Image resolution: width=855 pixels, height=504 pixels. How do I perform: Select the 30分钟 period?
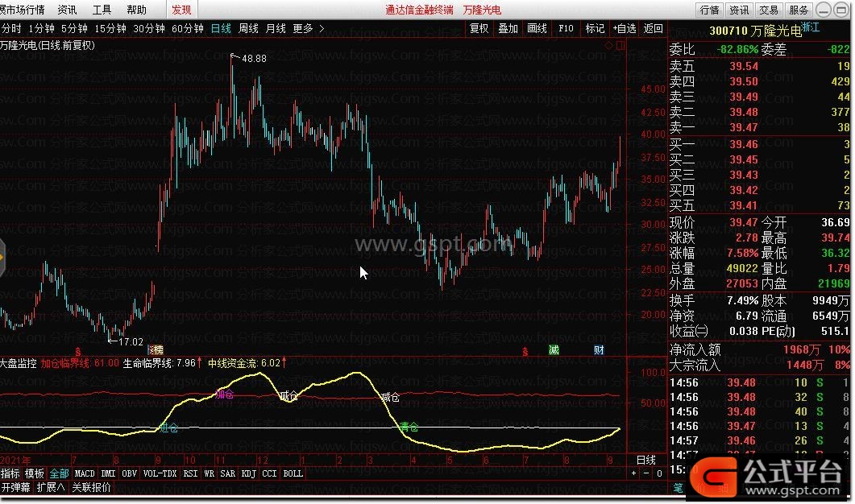(149, 28)
